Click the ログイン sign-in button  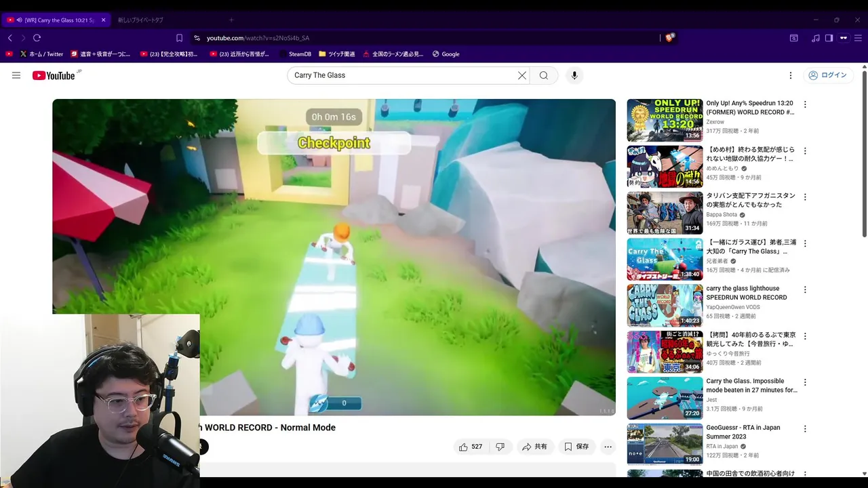[x=827, y=75]
